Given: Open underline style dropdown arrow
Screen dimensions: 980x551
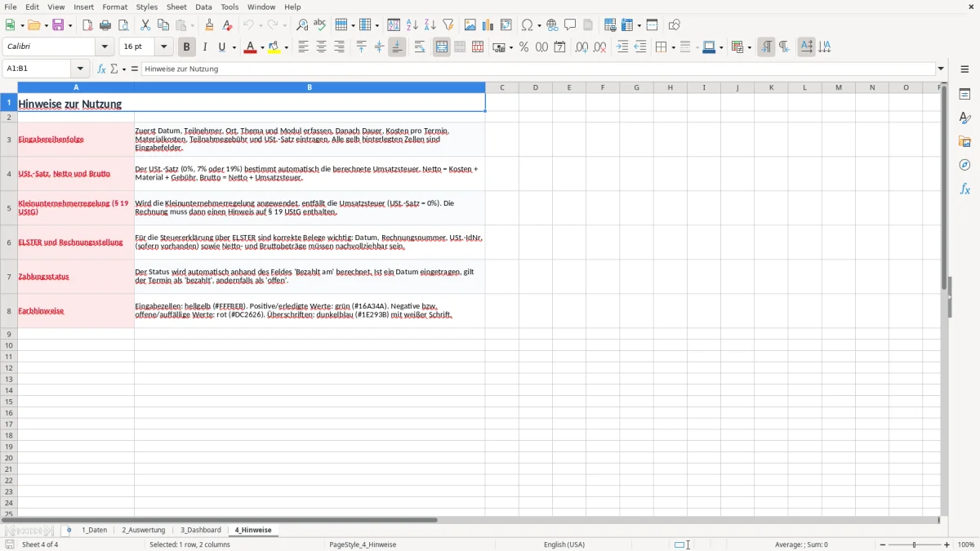Looking at the screenshot, I should pyautogui.click(x=234, y=47).
